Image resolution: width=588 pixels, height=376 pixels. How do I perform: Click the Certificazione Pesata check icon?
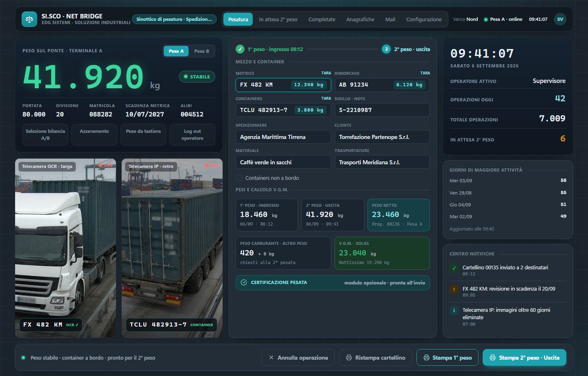tap(244, 282)
